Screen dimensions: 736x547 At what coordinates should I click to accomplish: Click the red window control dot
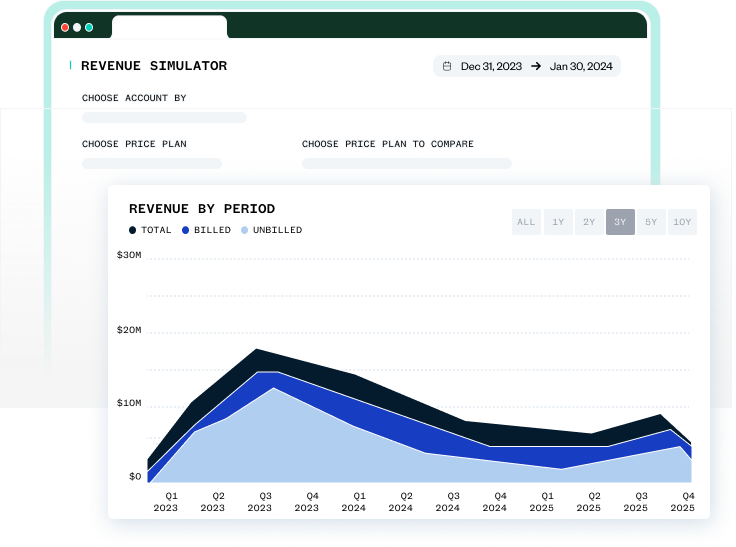[65, 27]
